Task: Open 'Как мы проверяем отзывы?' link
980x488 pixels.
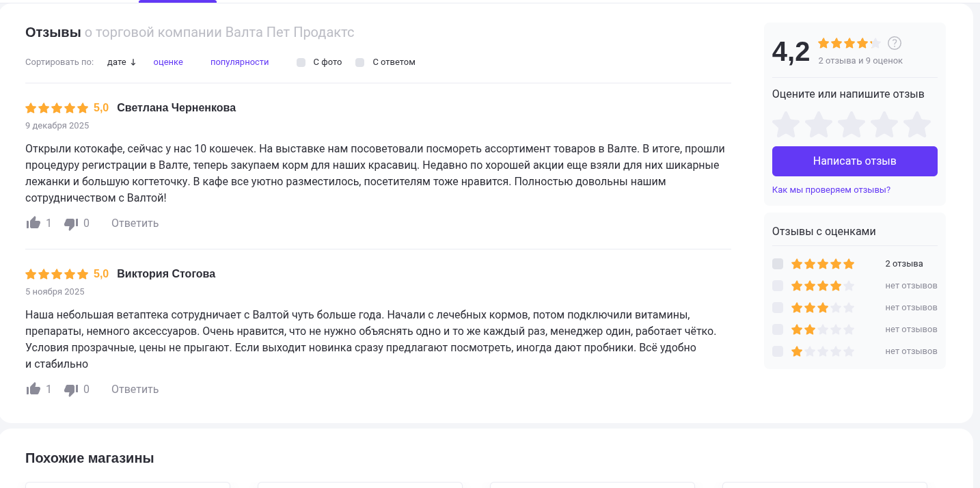Action: coord(831,190)
